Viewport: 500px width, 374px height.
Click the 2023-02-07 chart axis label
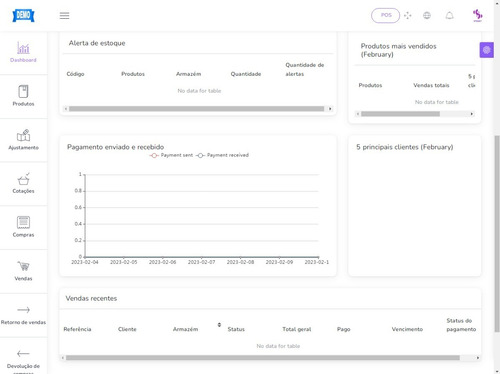click(x=201, y=262)
